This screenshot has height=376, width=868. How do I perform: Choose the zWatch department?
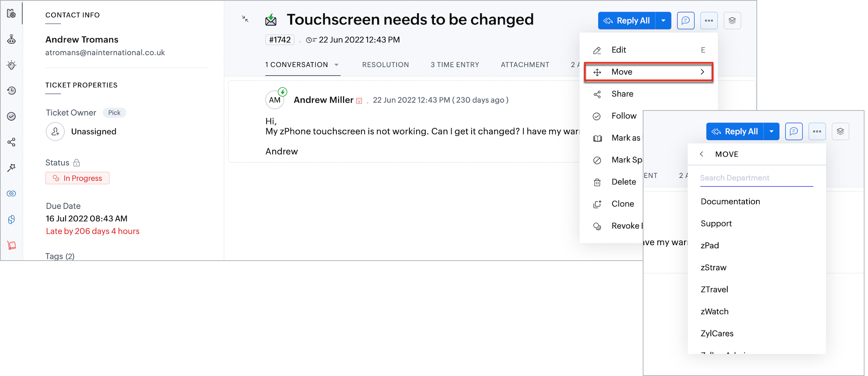point(714,311)
